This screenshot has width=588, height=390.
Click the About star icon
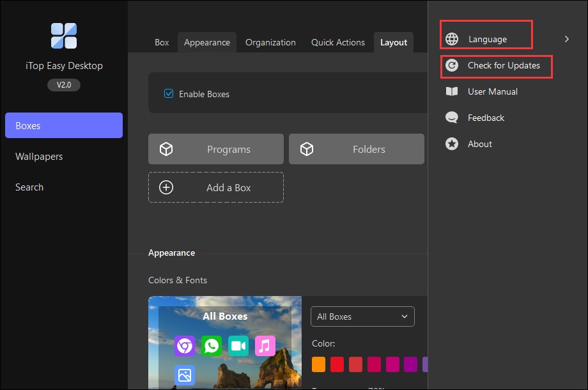[x=452, y=144]
